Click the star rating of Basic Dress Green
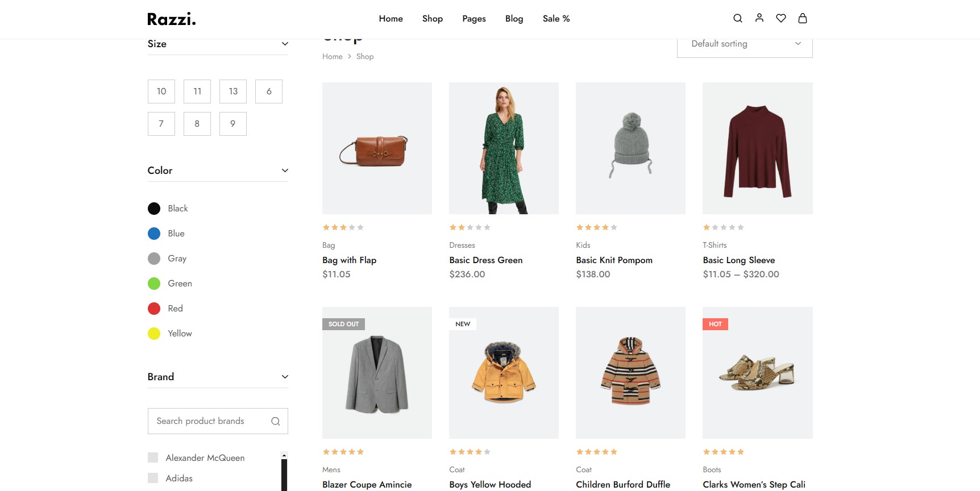980x491 pixels. coord(470,227)
